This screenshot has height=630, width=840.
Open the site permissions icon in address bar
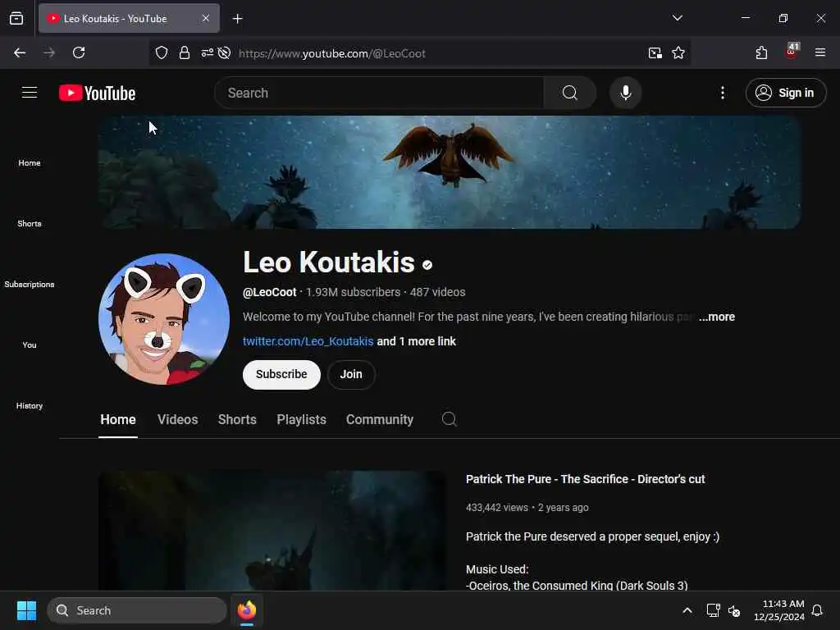(207, 53)
